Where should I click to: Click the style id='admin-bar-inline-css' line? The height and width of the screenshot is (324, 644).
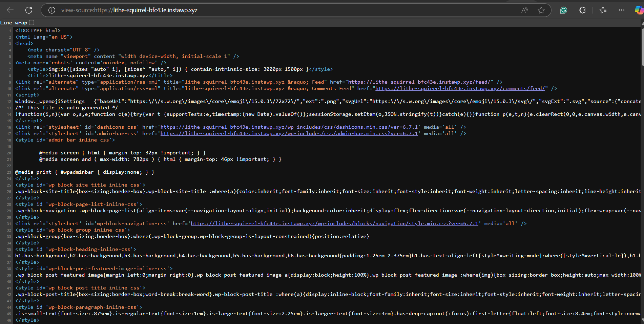[65, 140]
